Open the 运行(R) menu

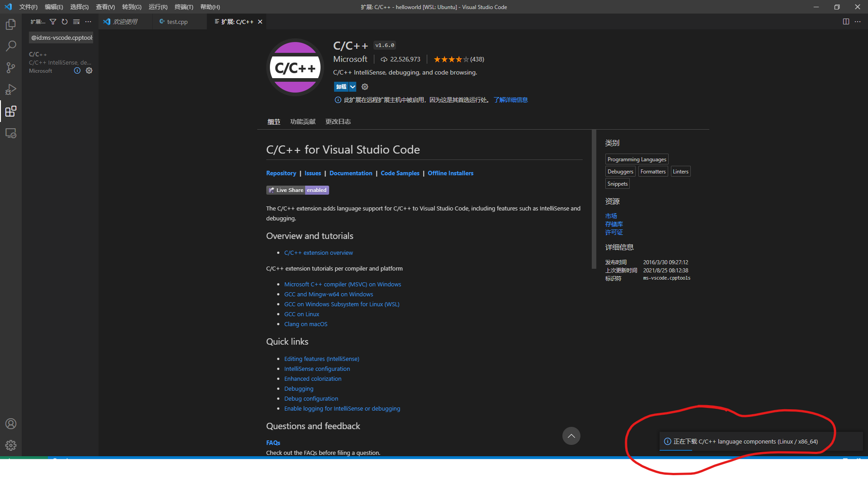pyautogui.click(x=158, y=7)
